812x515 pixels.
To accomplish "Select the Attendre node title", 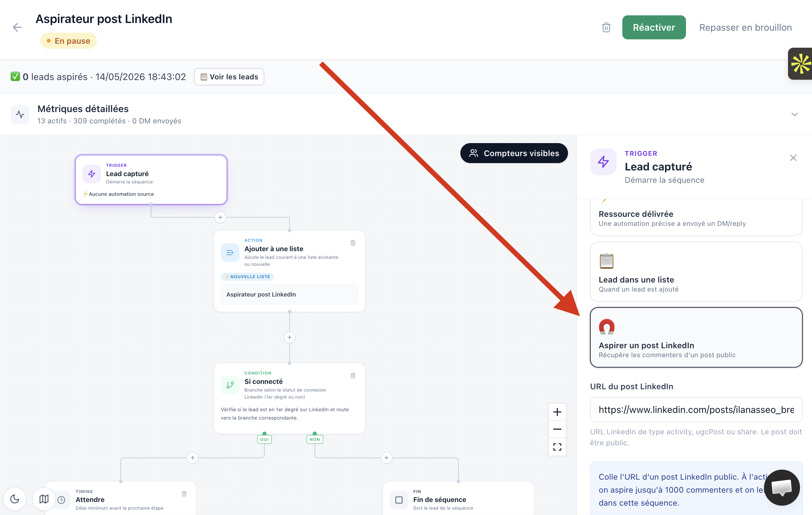I will point(90,499).
